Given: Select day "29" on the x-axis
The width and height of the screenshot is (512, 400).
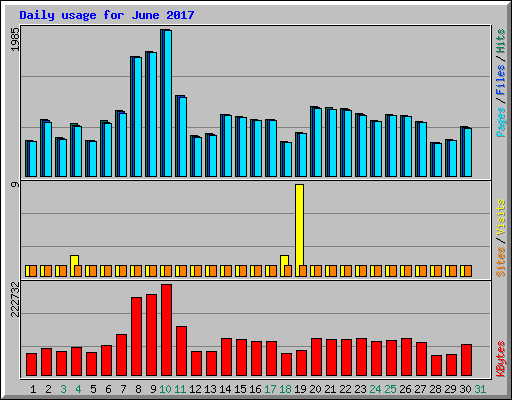Looking at the screenshot, I should click(450, 389).
